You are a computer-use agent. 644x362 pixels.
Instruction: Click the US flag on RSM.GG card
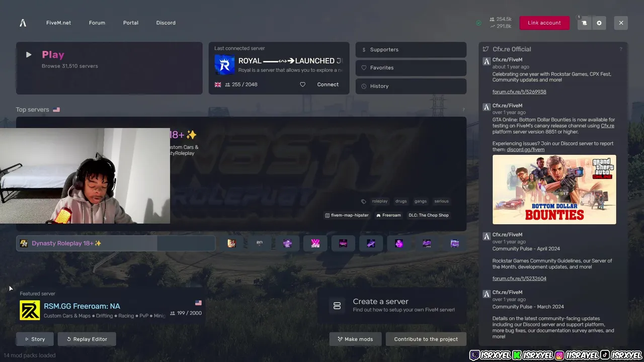pos(198,303)
